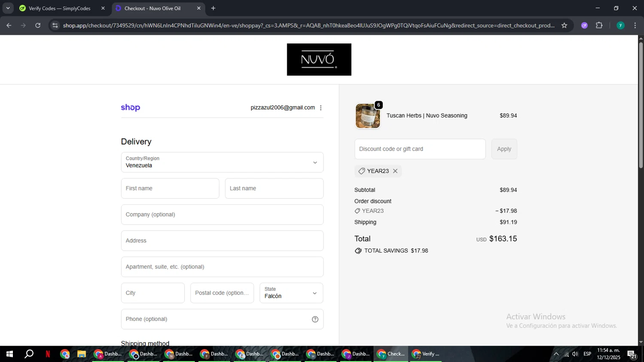644x362 pixels.
Task: Open Chrome three-dot menu
Action: 635,25
